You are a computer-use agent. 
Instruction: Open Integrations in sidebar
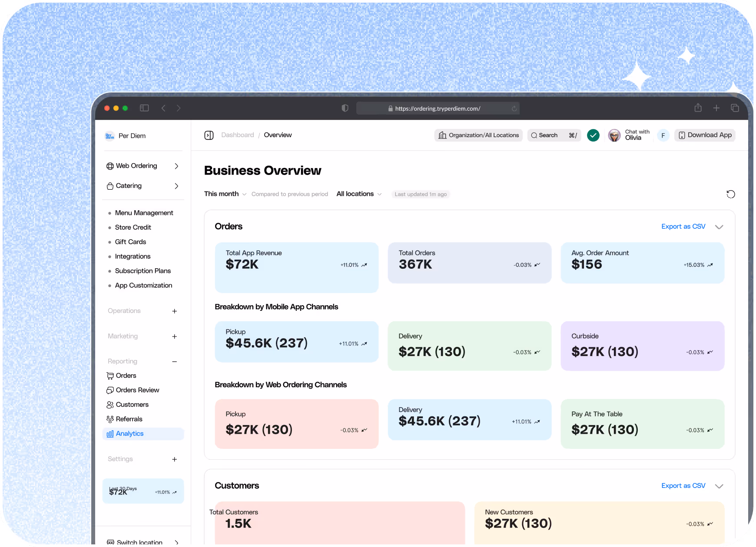[x=133, y=257]
